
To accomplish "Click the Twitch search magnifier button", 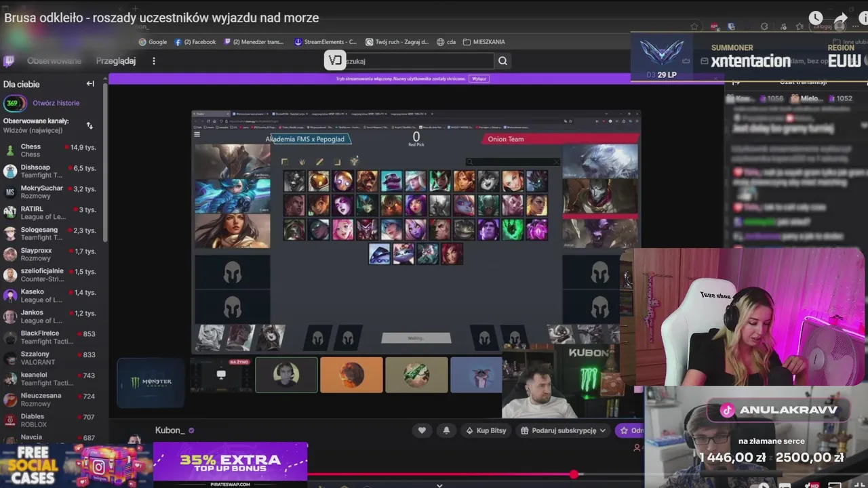I will (502, 61).
